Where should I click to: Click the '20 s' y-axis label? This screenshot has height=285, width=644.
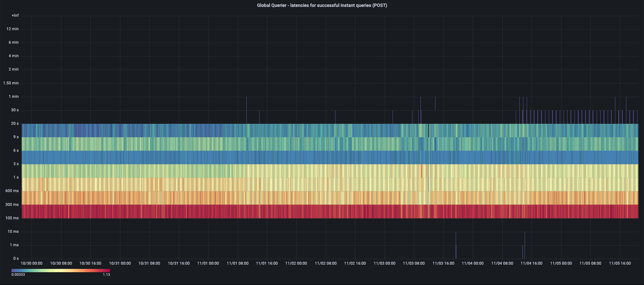[x=15, y=123]
